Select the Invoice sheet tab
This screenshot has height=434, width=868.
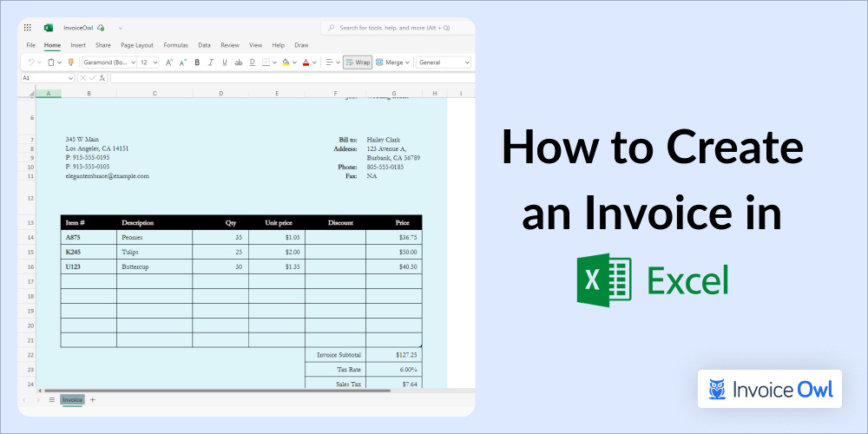(72, 400)
